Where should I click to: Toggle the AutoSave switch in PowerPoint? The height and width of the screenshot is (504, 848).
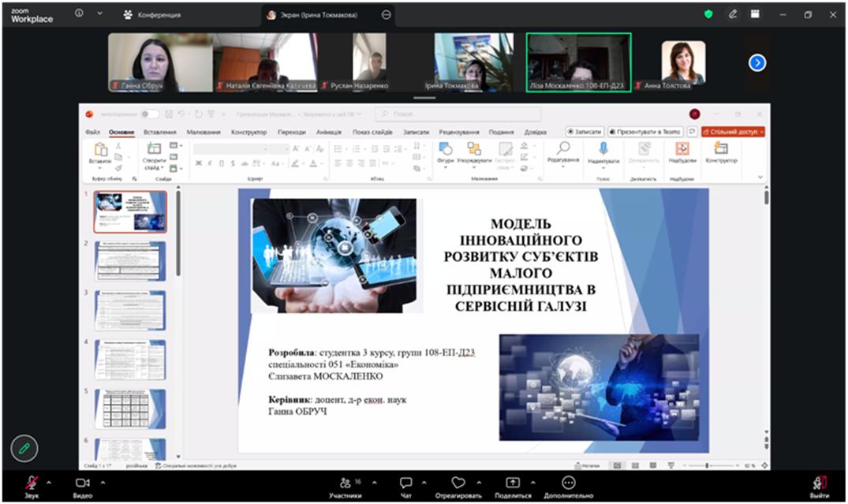pos(149,114)
